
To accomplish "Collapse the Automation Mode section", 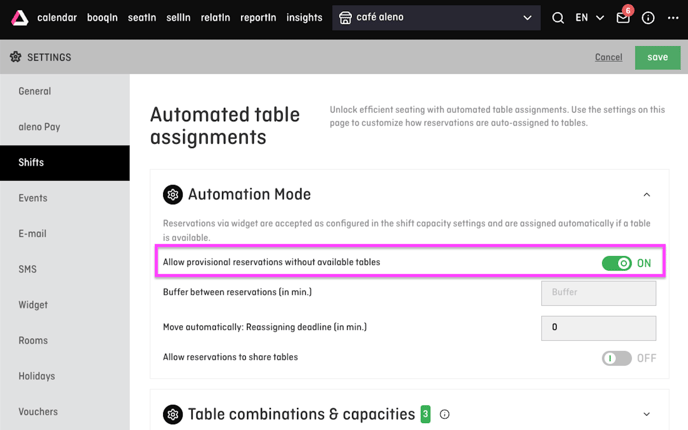I will point(647,194).
